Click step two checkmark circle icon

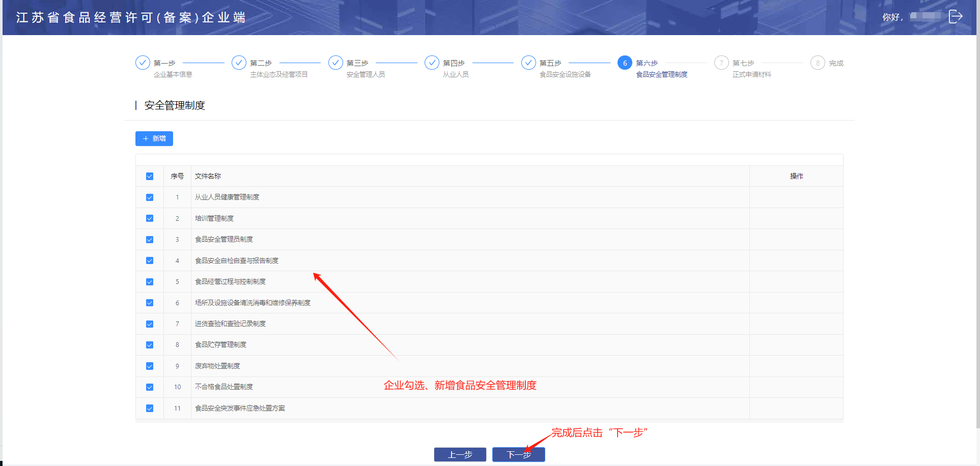click(x=239, y=63)
